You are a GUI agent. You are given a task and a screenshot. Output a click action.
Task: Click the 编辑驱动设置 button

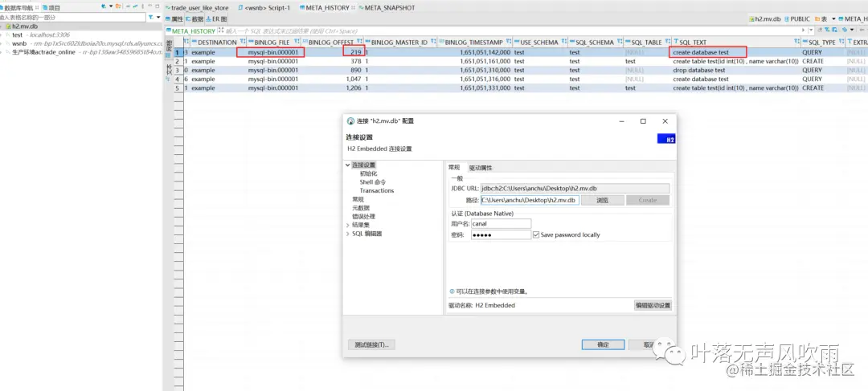click(x=653, y=305)
